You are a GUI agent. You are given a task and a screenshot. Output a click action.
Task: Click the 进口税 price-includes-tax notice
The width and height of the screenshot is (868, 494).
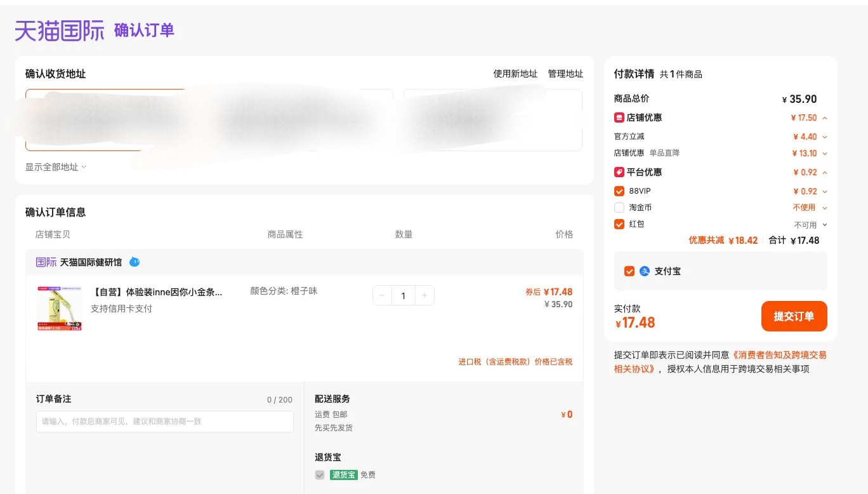(515, 362)
